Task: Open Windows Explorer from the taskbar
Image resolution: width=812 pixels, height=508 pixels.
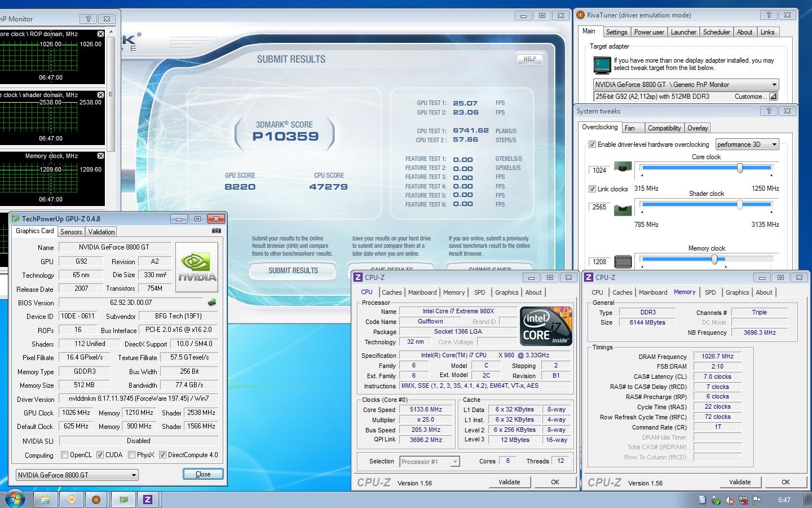Action: point(46,500)
